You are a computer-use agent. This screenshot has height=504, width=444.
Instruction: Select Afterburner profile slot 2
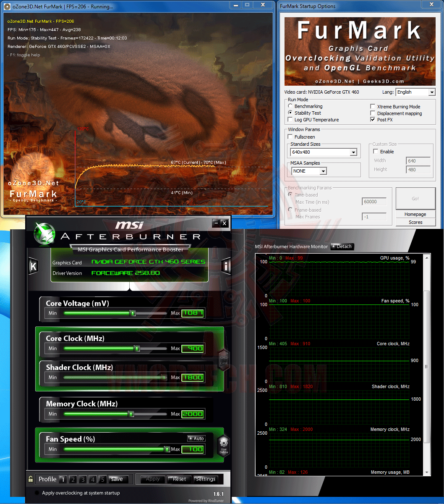tap(72, 479)
